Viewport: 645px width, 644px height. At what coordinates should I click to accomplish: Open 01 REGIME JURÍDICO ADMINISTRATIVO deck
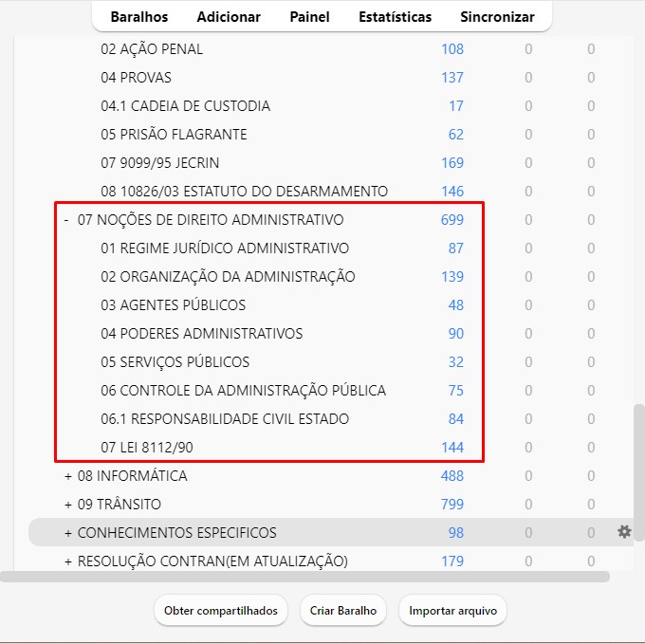pyautogui.click(x=225, y=248)
